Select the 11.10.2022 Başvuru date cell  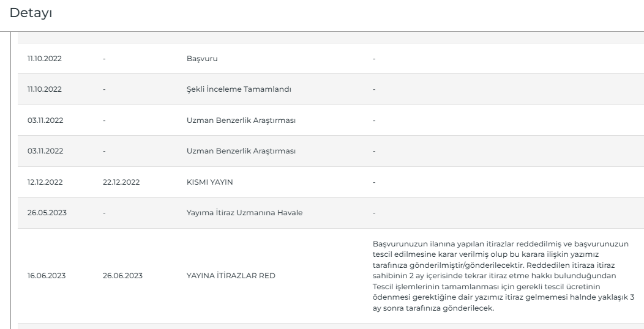[44, 59]
